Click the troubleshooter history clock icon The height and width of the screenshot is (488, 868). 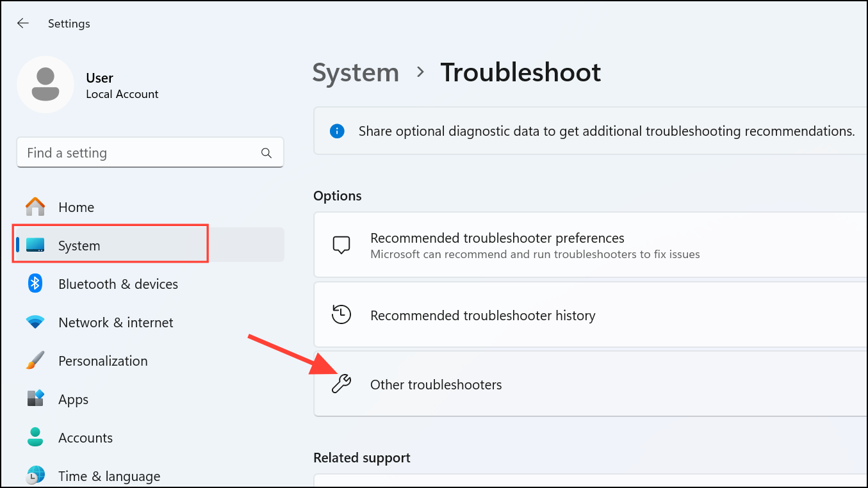(341, 315)
